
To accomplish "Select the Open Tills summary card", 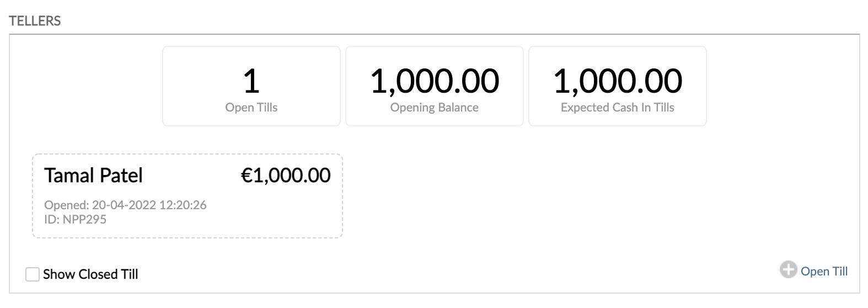I will [x=251, y=86].
